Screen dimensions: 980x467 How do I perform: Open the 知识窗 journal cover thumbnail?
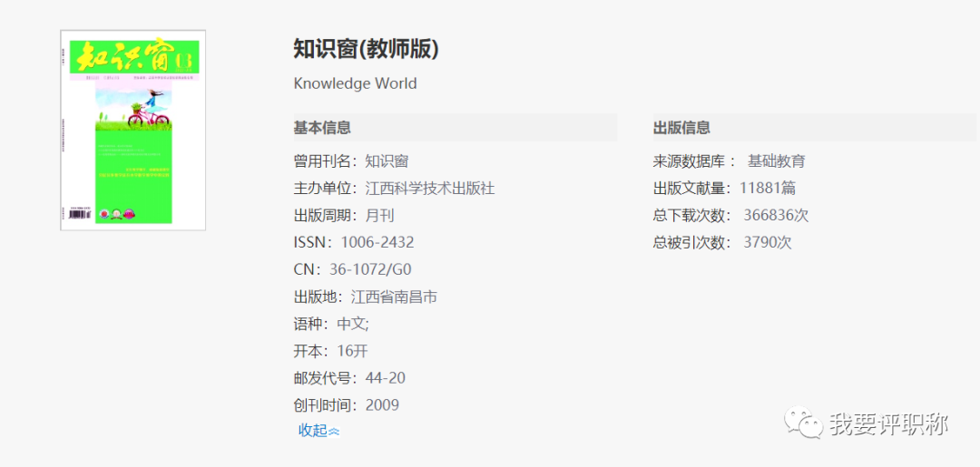pos(133,131)
